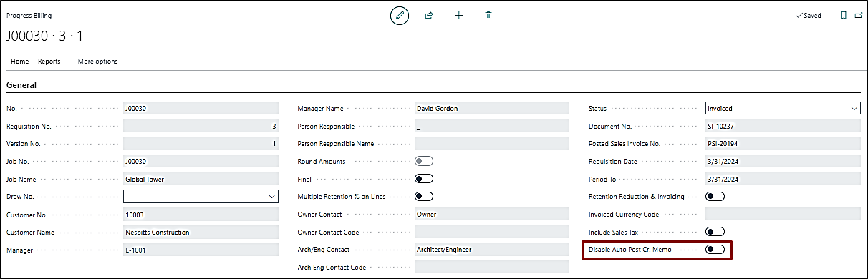Click the Owner Contact Code field
868x279 pixels.
tap(492, 232)
